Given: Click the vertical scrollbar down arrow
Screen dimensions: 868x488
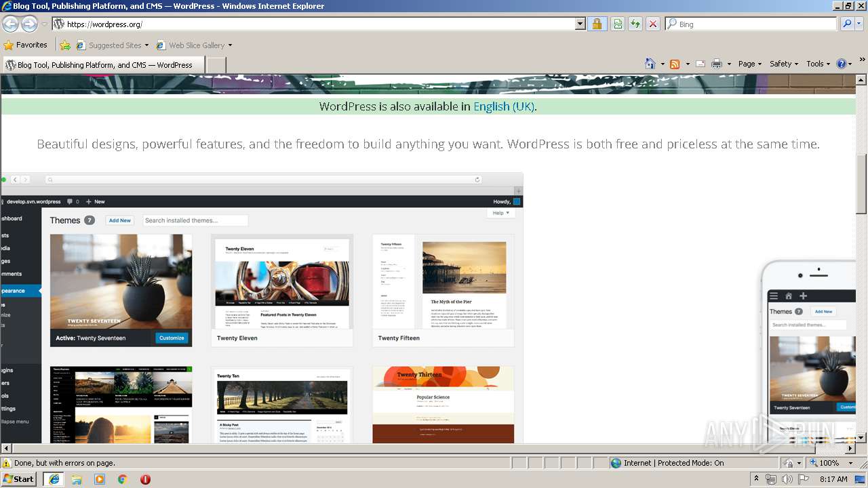Looking at the screenshot, I should pos(861,438).
